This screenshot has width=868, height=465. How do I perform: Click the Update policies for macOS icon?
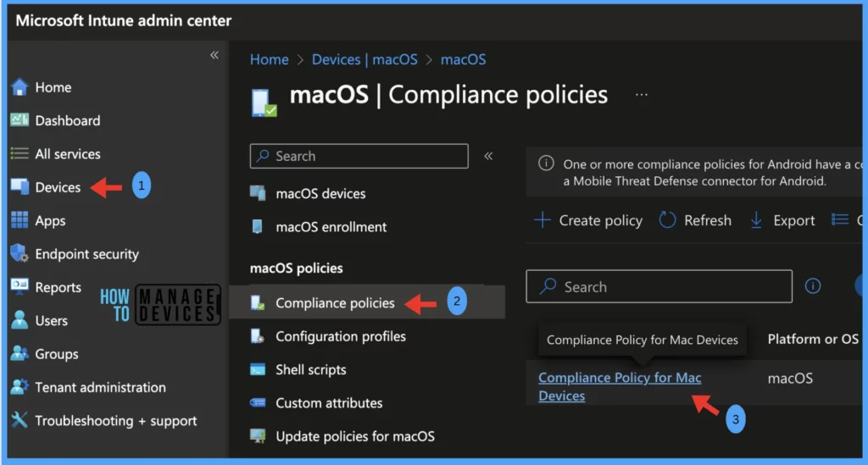coord(258,435)
